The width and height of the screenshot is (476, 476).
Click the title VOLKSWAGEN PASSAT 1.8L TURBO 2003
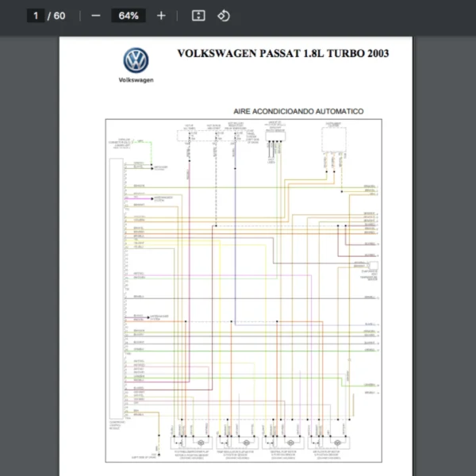click(283, 53)
